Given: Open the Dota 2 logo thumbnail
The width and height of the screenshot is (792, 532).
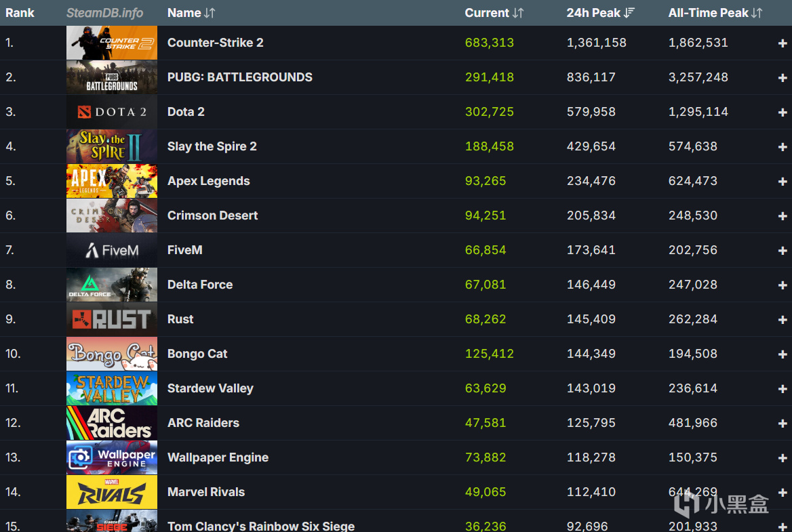Looking at the screenshot, I should click(x=112, y=112).
